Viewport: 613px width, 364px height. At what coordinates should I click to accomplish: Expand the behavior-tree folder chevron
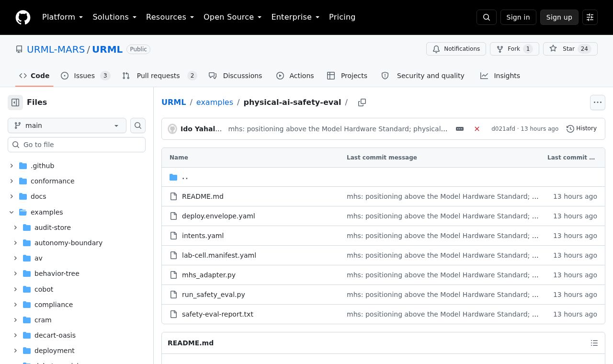(15, 273)
